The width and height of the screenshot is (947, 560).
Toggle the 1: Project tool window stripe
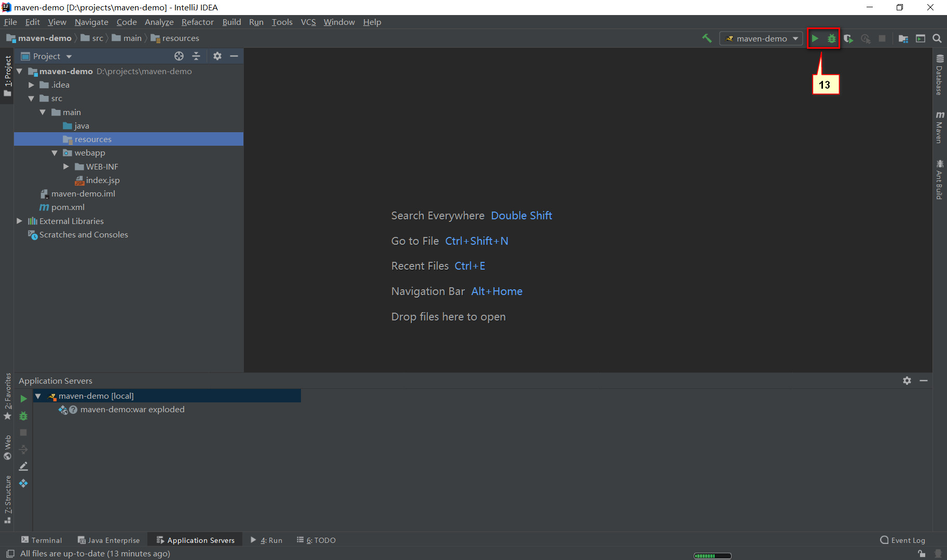point(7,76)
